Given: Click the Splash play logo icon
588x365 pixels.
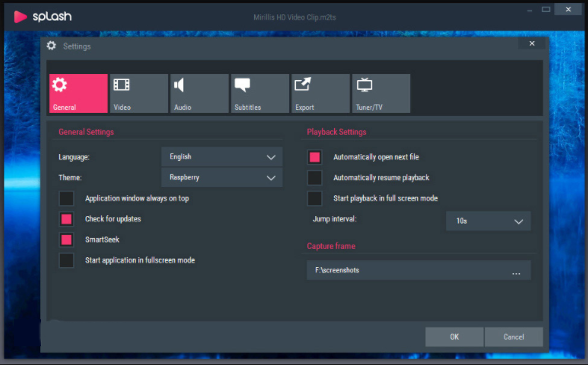Looking at the screenshot, I should 20,16.
